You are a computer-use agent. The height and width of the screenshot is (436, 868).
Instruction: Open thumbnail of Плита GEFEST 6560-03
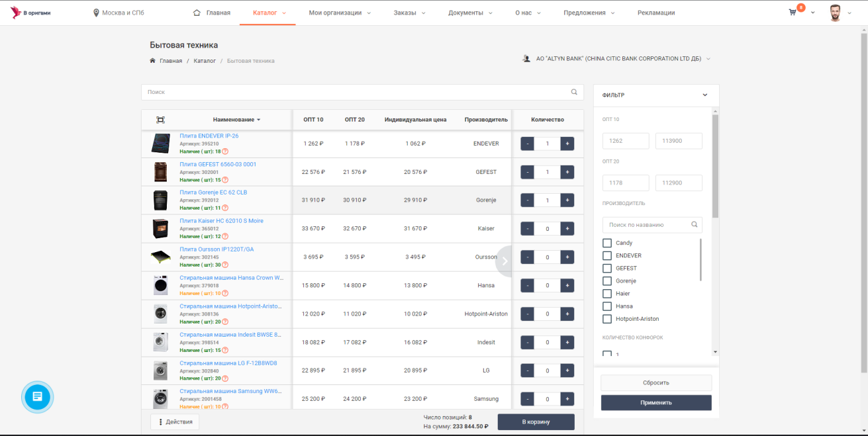[x=160, y=172]
